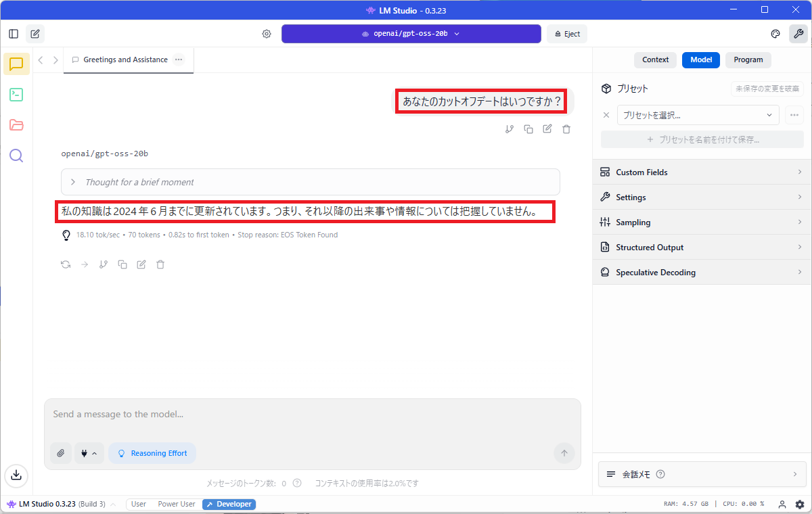Toggle the left sidebar panel icon
The image size is (812, 514).
coord(14,34)
